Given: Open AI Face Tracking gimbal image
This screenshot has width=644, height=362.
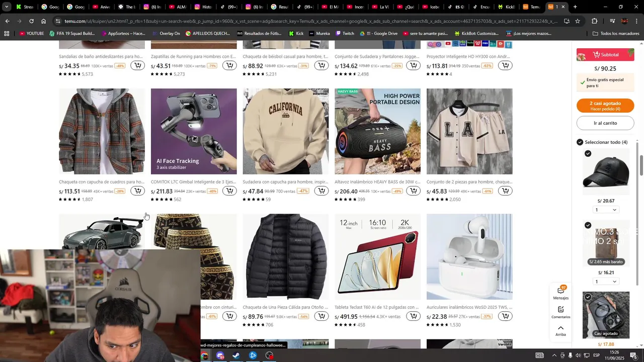Looking at the screenshot, I should (x=194, y=131).
